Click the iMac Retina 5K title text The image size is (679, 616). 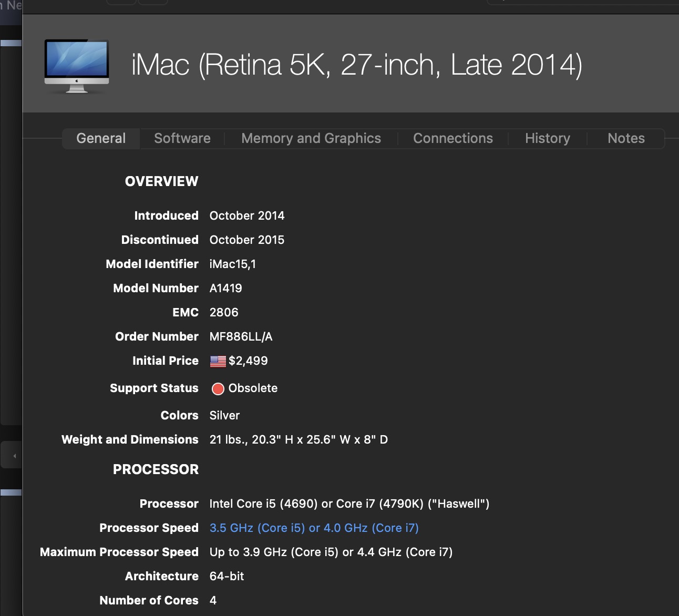(x=356, y=65)
